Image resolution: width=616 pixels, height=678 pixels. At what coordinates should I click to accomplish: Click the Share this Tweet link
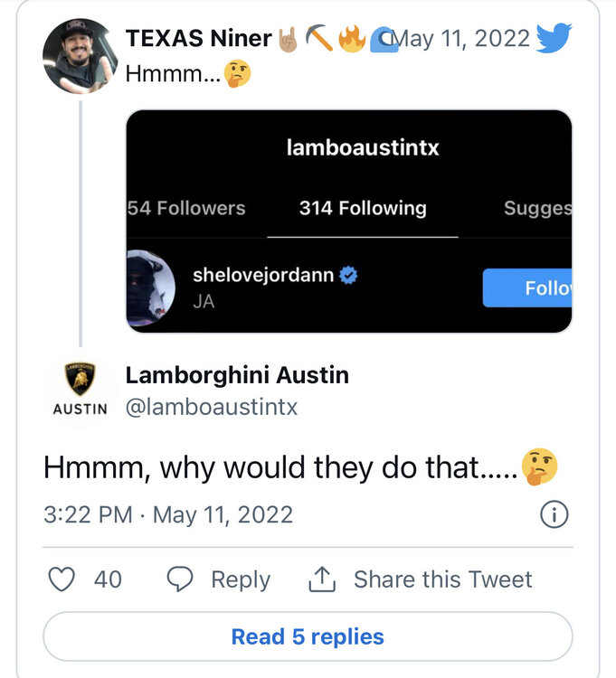tap(442, 579)
